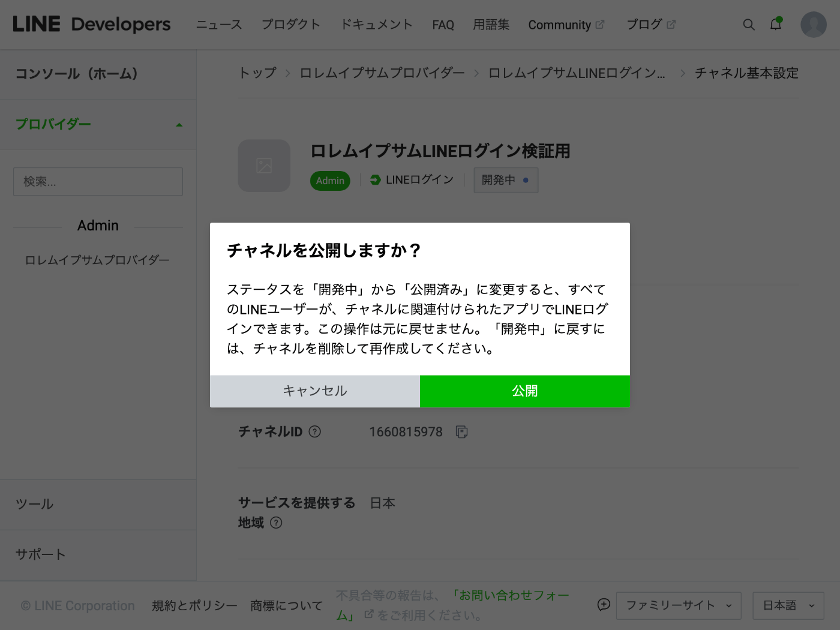Image resolution: width=840 pixels, height=630 pixels.
Task: Open the FAQ menu item
Action: [443, 25]
